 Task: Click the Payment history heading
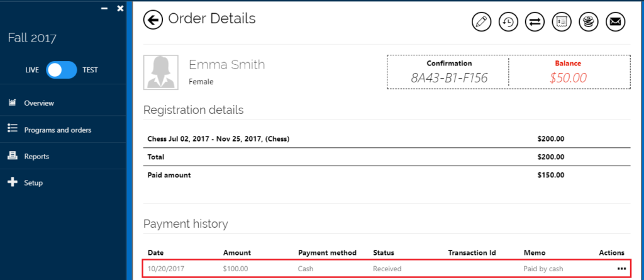(x=186, y=224)
